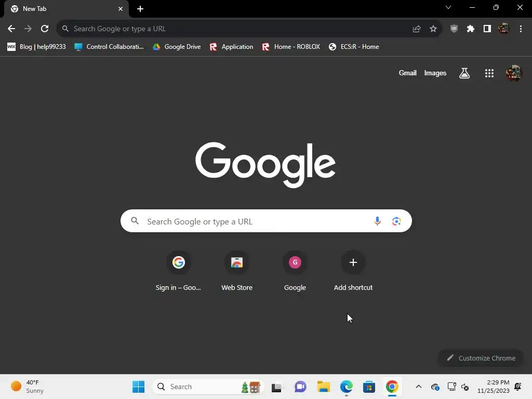The width and height of the screenshot is (532, 399).
Task: Open the Gmail link
Action: (x=407, y=73)
